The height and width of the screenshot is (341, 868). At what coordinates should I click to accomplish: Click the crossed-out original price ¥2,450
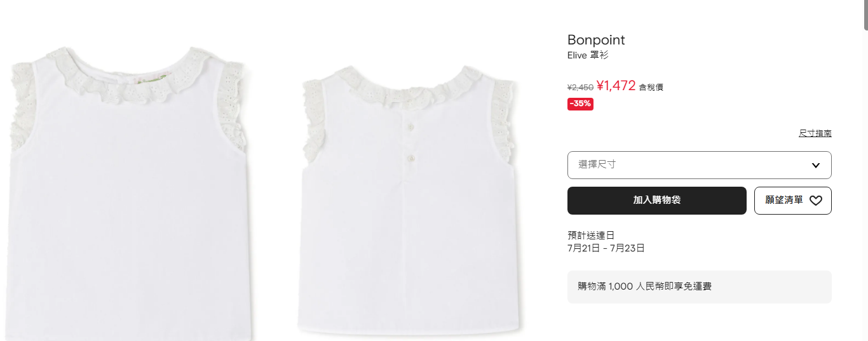580,88
